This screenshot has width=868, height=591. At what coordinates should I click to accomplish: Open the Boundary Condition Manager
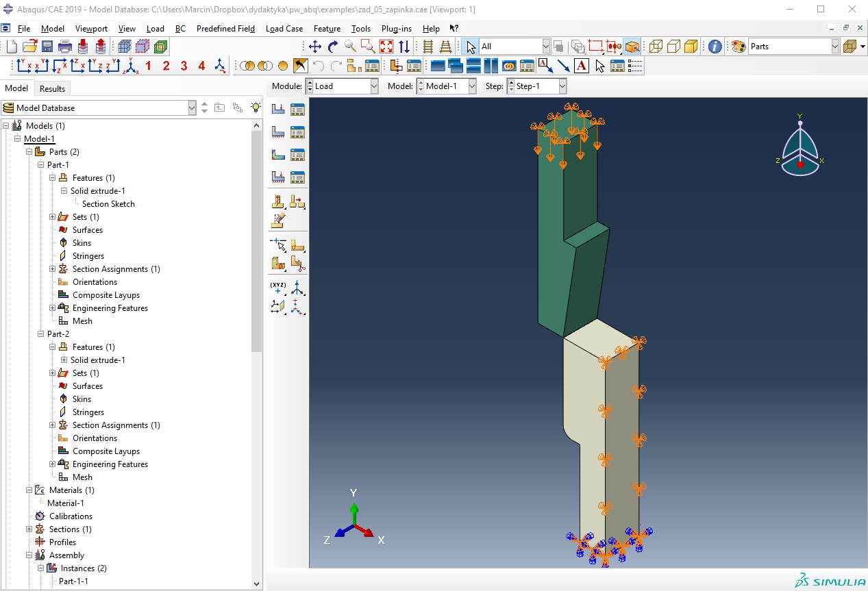(x=297, y=132)
